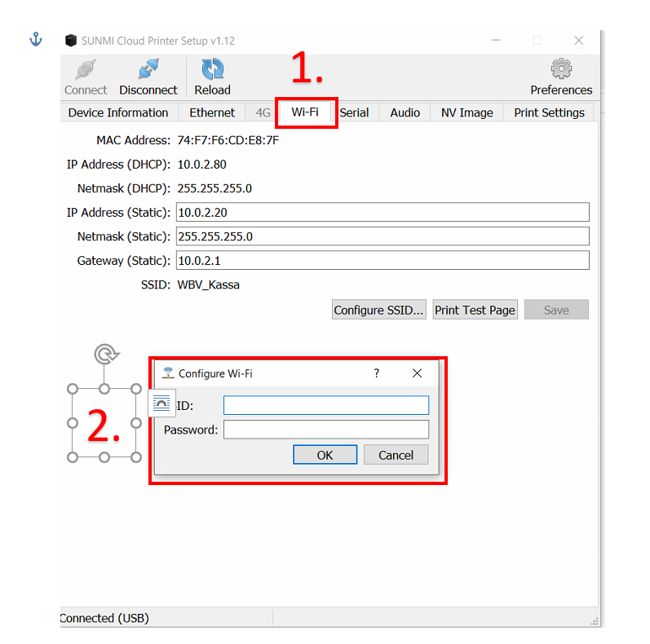
Task: Click the rotate handle above the text box
Action: coord(104,354)
